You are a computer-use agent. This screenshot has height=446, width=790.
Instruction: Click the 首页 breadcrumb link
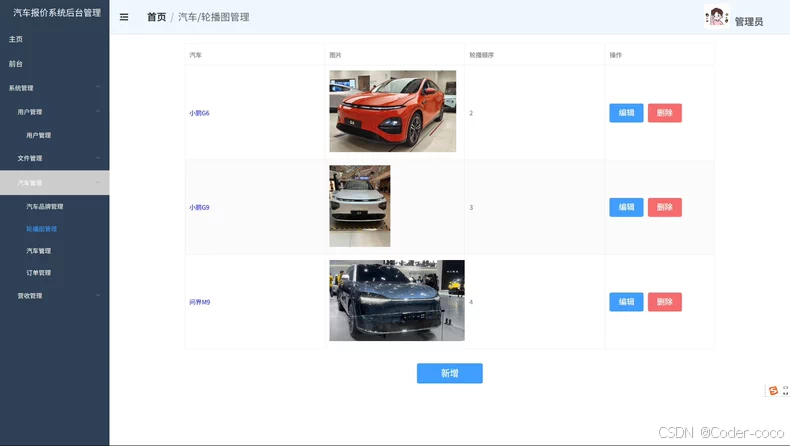coord(156,17)
